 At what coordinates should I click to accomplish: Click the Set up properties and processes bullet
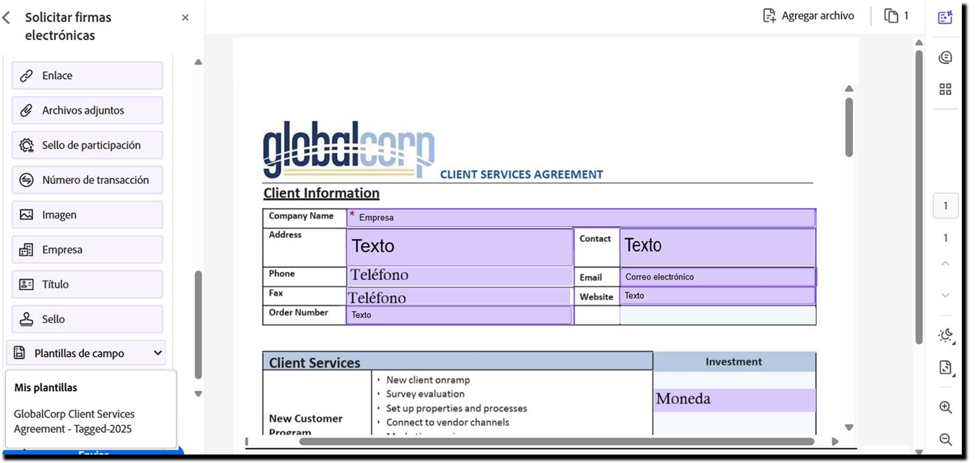[x=457, y=408]
